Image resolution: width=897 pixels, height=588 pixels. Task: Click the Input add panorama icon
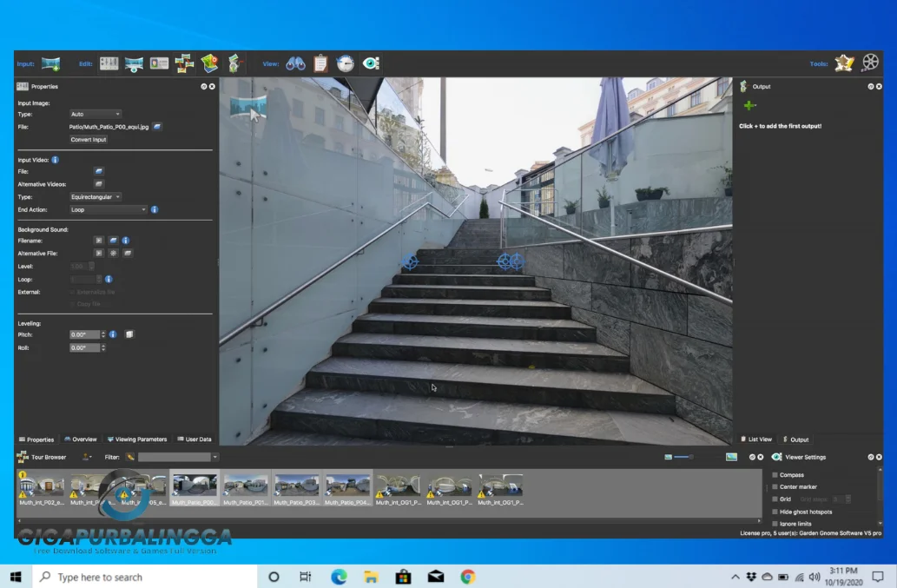click(50, 63)
